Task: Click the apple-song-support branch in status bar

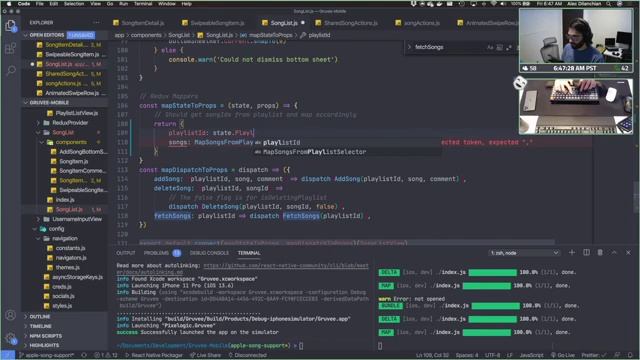Action: pyautogui.click(x=47, y=355)
